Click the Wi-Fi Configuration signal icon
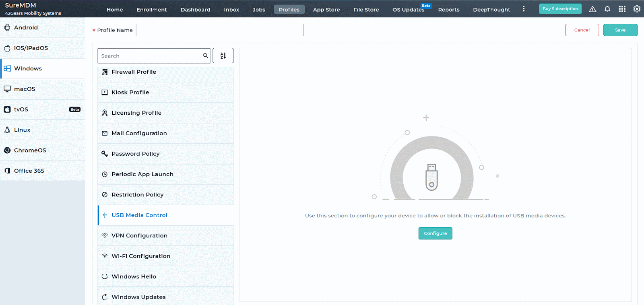 tap(105, 256)
